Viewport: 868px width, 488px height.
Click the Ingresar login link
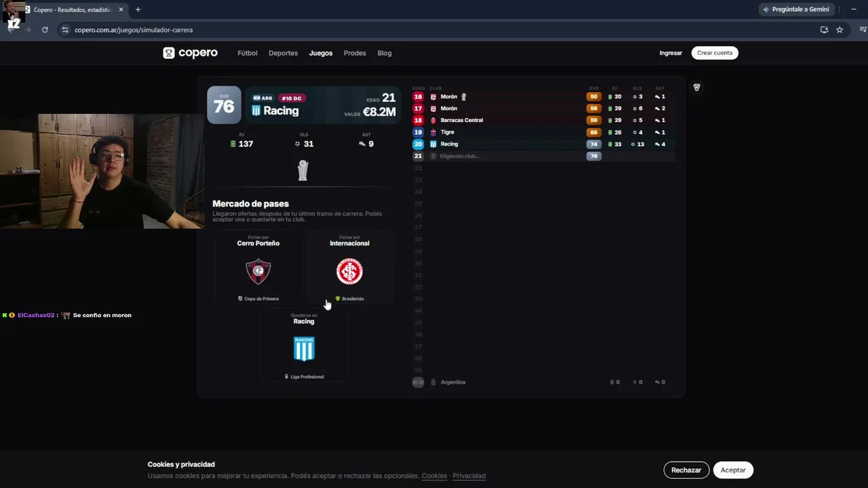[x=671, y=53]
